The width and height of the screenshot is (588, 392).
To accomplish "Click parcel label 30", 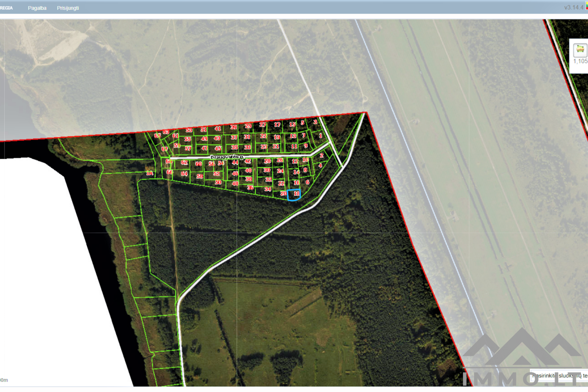I will click(267, 170).
